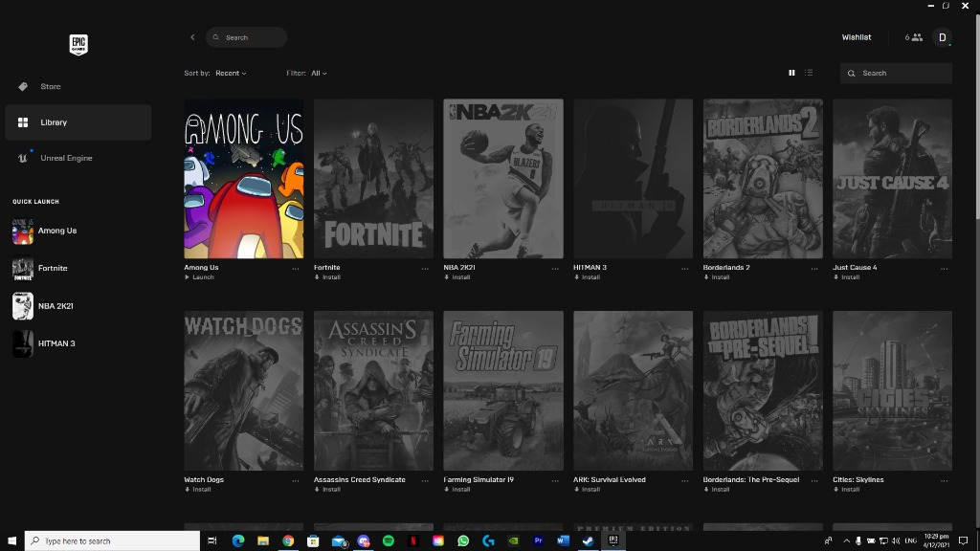Click Install under Fortnite
The width and height of the screenshot is (980, 551).
[327, 277]
